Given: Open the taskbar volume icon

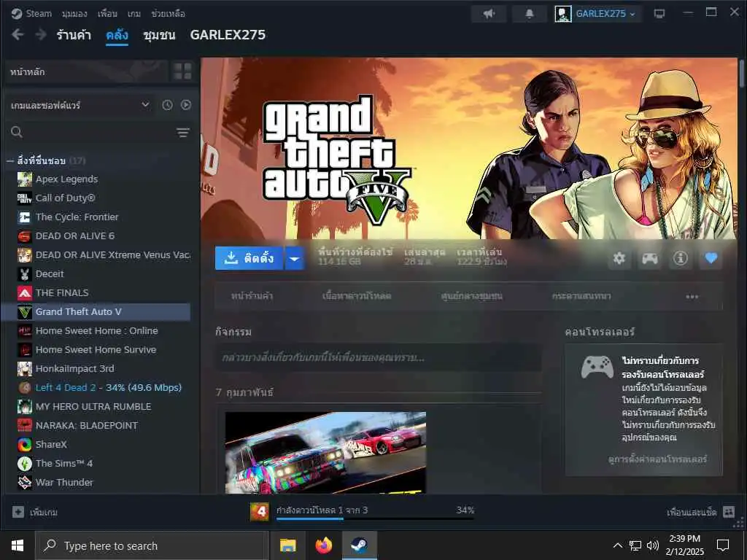Looking at the screenshot, I should [x=653, y=545].
